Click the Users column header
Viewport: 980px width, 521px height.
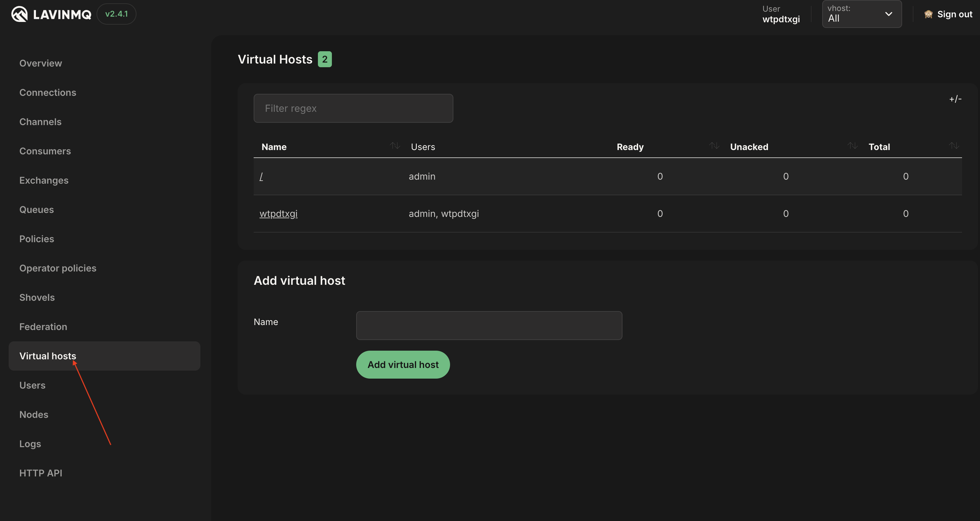(x=423, y=147)
